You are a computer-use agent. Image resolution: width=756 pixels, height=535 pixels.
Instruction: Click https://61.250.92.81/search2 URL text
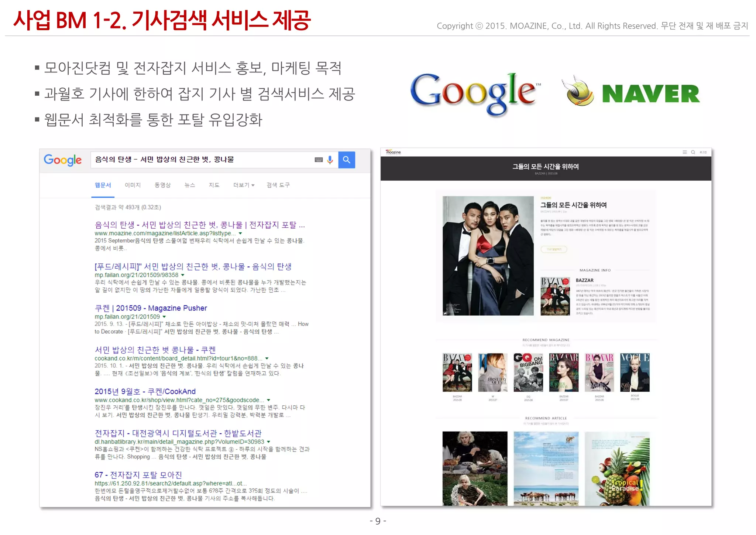(171, 483)
